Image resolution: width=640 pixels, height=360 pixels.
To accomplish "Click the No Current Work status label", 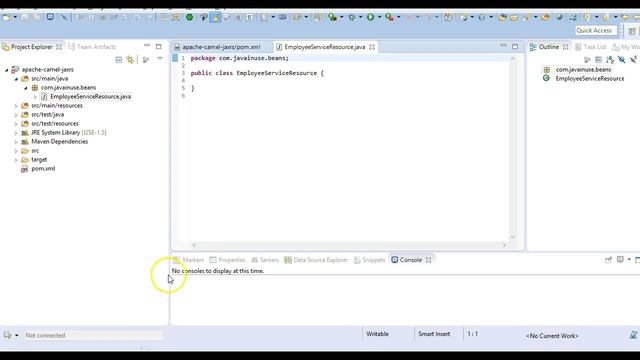I will tap(552, 336).
